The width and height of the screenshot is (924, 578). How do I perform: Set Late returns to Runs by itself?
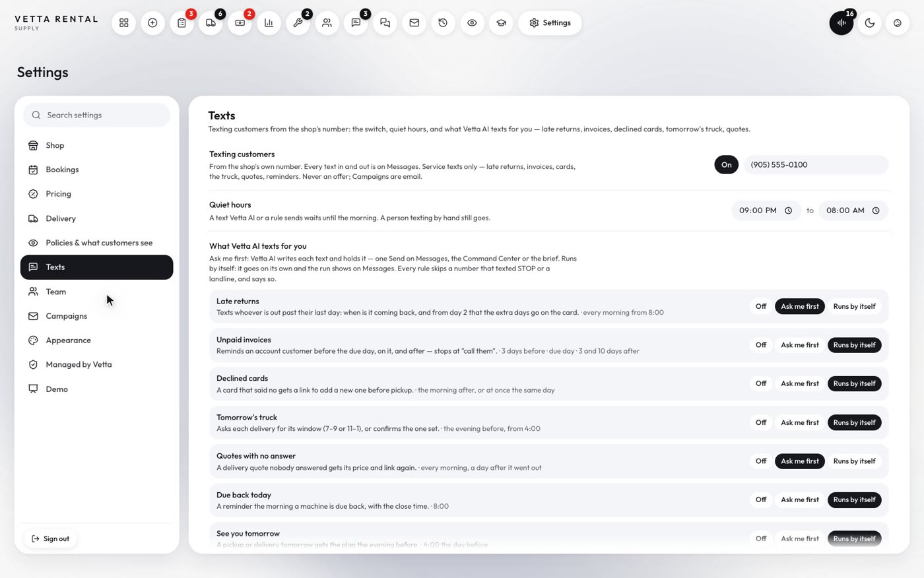(854, 306)
